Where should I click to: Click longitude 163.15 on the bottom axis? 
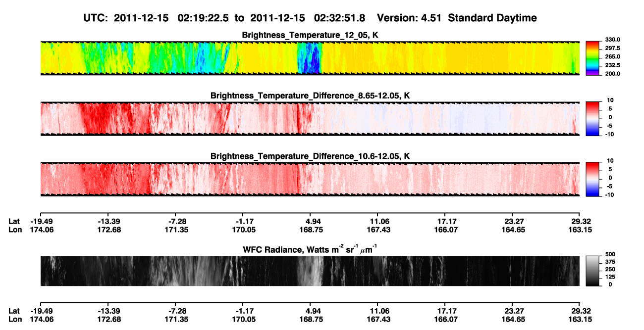click(x=580, y=320)
